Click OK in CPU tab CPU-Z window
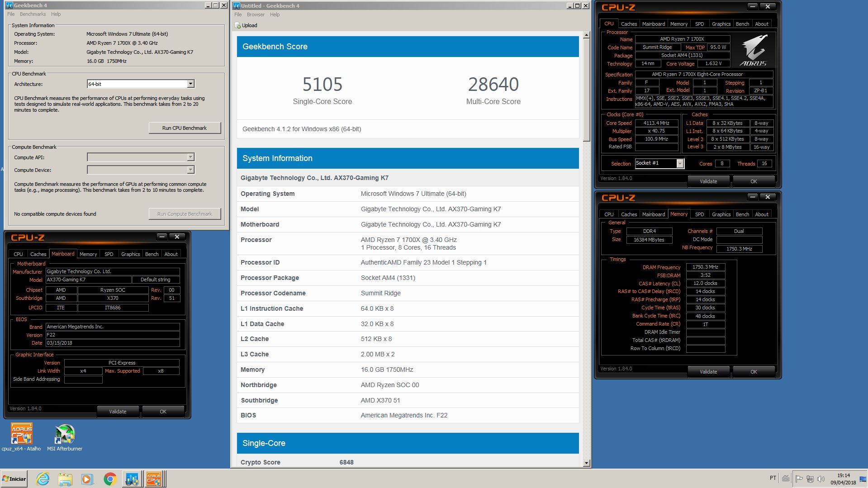 (x=754, y=181)
